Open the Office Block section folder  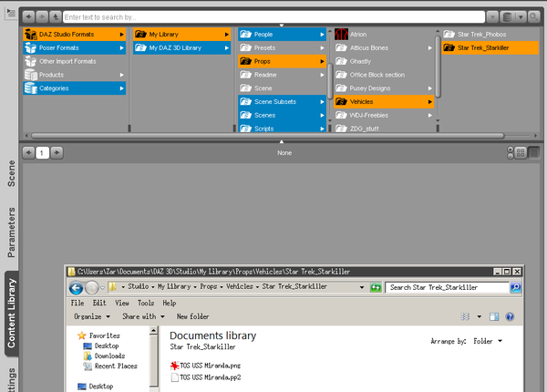[384, 75]
